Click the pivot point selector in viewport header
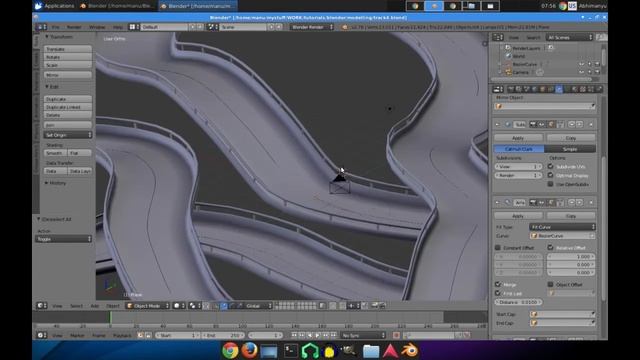The height and width of the screenshot is (360, 640). click(194, 305)
